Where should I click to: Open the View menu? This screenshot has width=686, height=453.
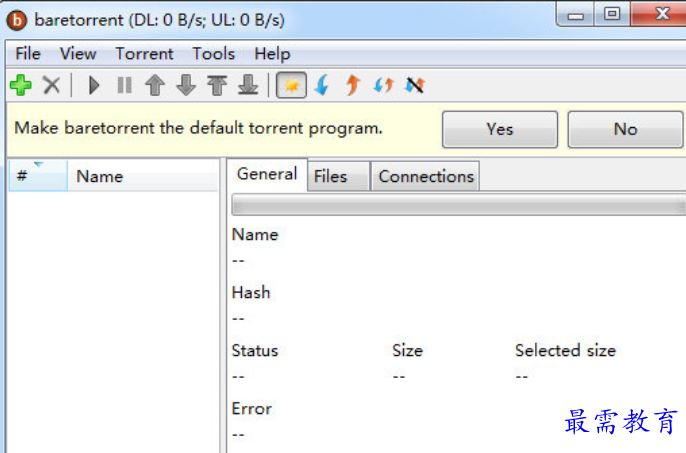(78, 54)
